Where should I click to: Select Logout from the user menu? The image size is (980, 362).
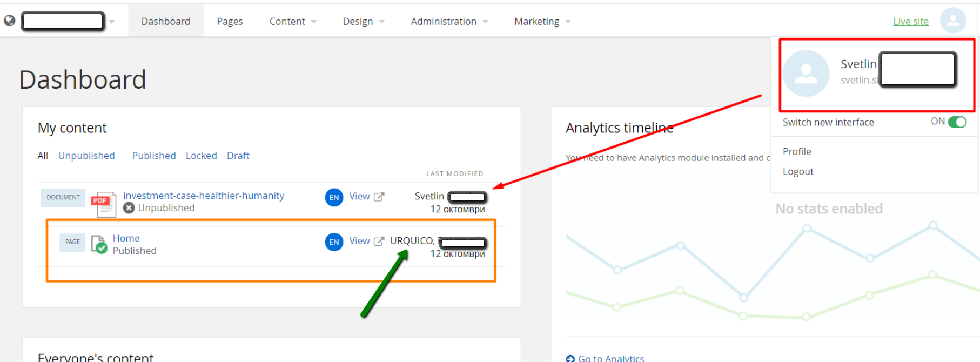[x=798, y=171]
